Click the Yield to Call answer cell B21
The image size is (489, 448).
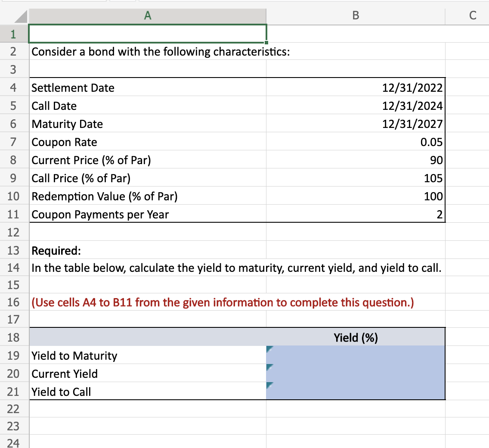point(356,392)
